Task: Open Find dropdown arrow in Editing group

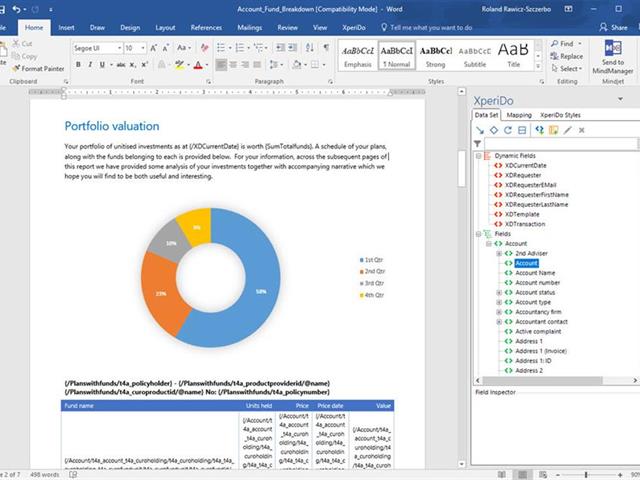Action: [x=580, y=43]
